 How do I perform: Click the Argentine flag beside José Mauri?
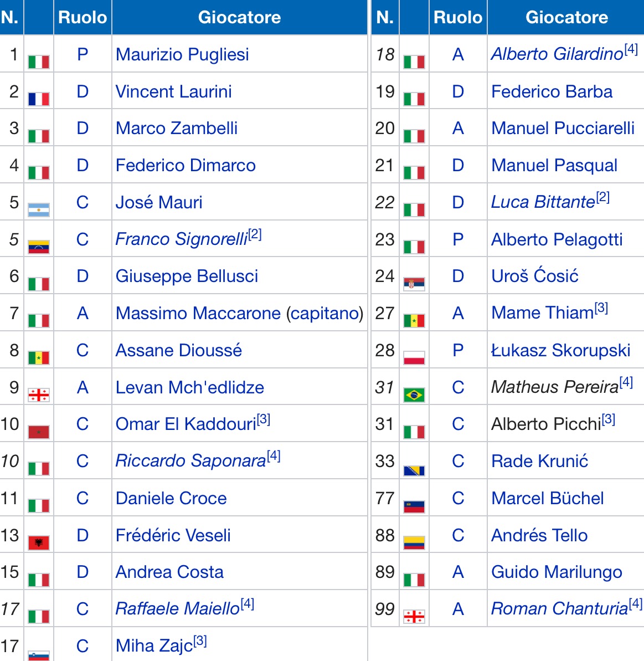pyautogui.click(x=39, y=210)
